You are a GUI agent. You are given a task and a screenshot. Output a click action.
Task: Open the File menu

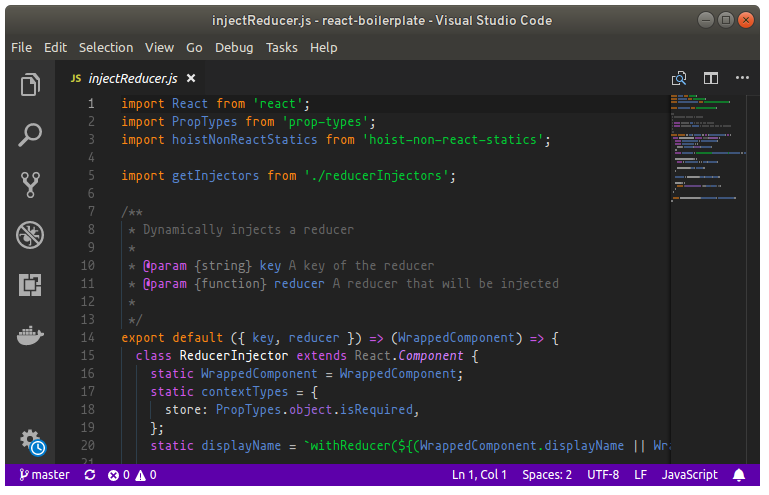(22, 48)
